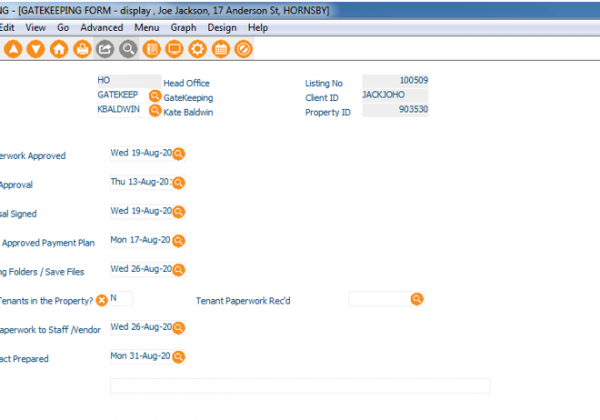Click the monitor display toolbar icon

tap(174, 49)
